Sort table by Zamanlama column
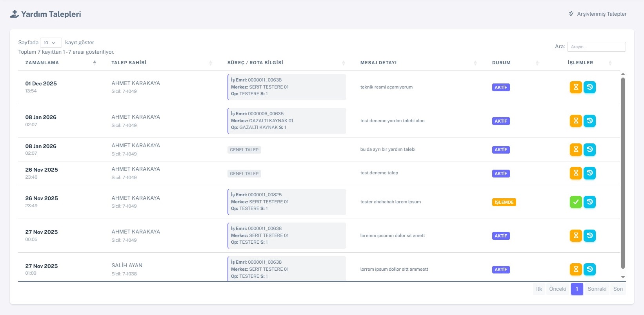Image resolution: width=644 pixels, height=315 pixels. [x=42, y=63]
